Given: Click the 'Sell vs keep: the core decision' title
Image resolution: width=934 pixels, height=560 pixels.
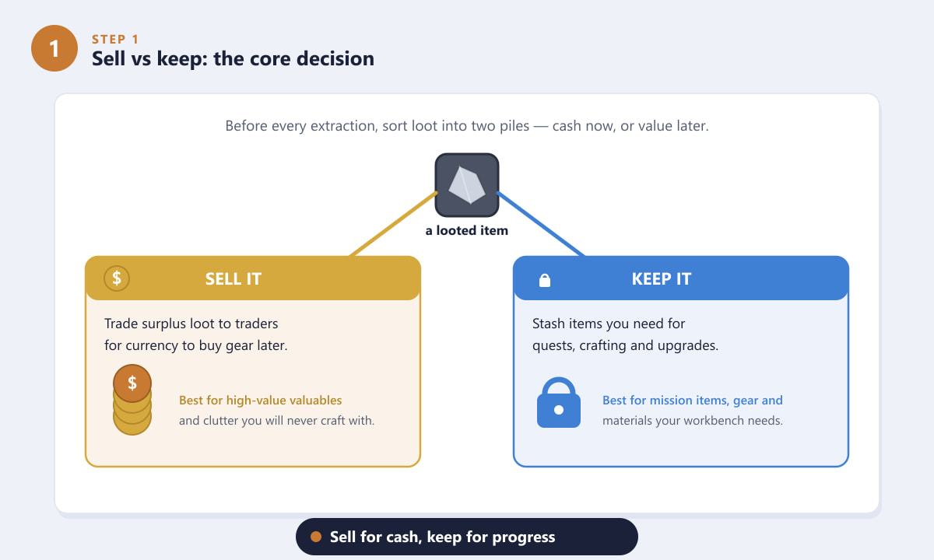Looking at the screenshot, I should tap(233, 58).
